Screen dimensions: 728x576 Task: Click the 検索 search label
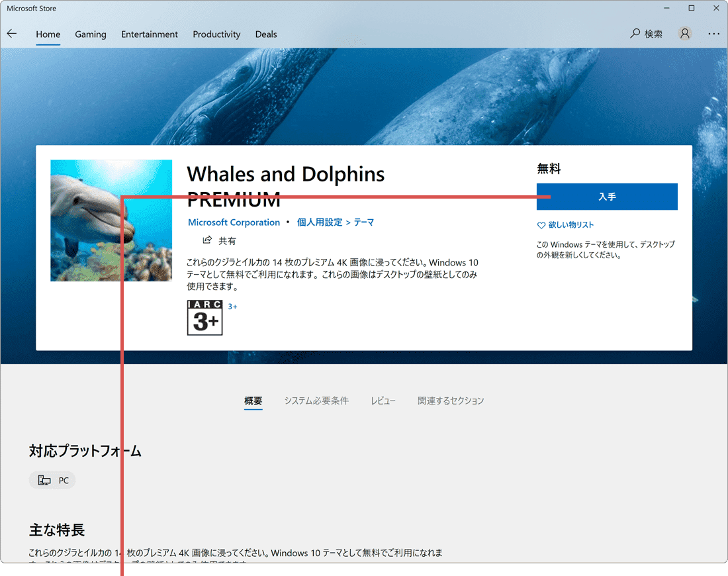click(653, 34)
